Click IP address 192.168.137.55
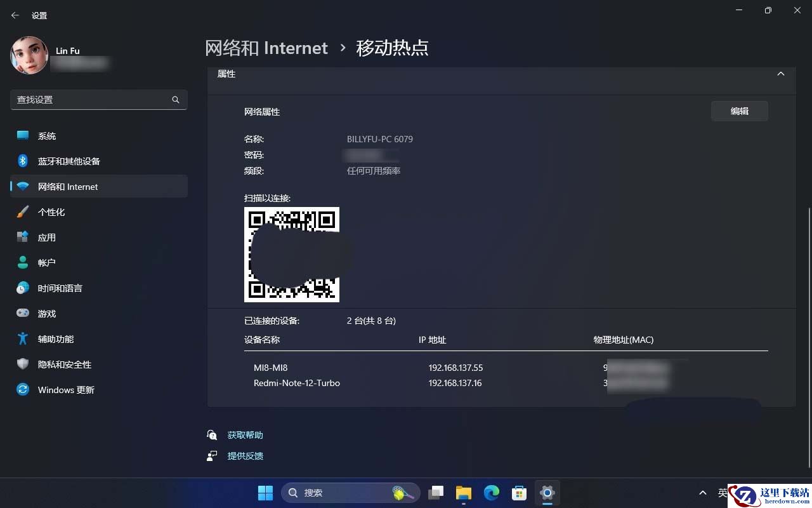Screen dimensions: 812x508 (x=455, y=368)
